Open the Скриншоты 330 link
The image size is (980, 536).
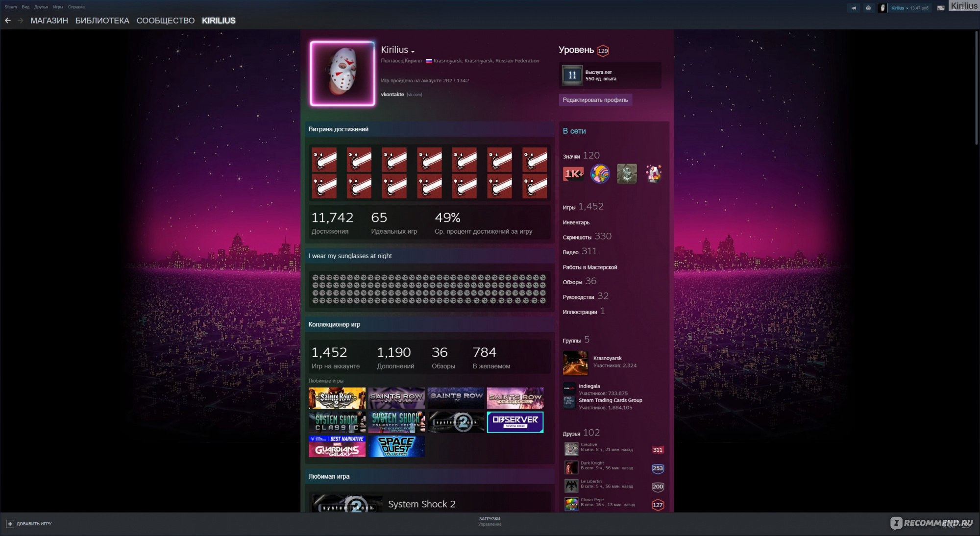(587, 236)
